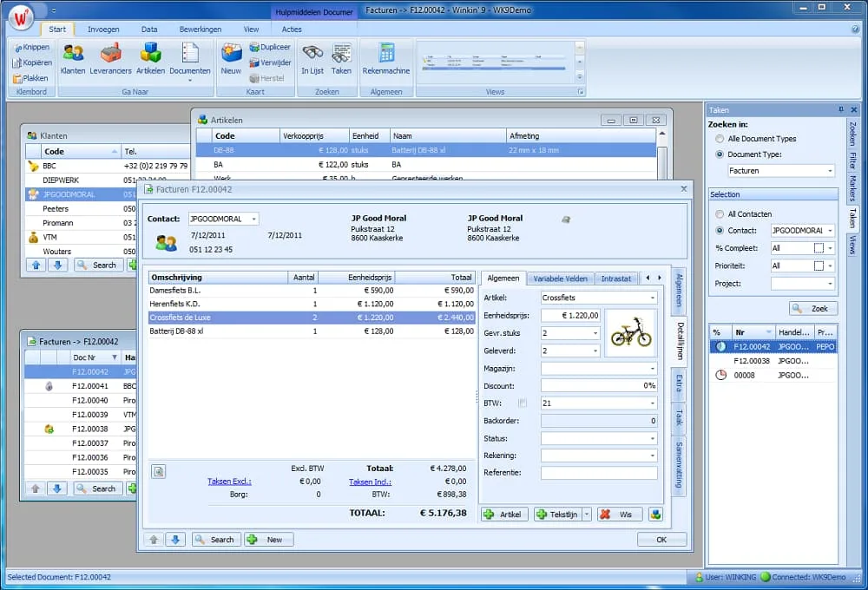The image size is (868, 590).
Task: Open Artikelen from the ribbon
Action: pos(150,59)
